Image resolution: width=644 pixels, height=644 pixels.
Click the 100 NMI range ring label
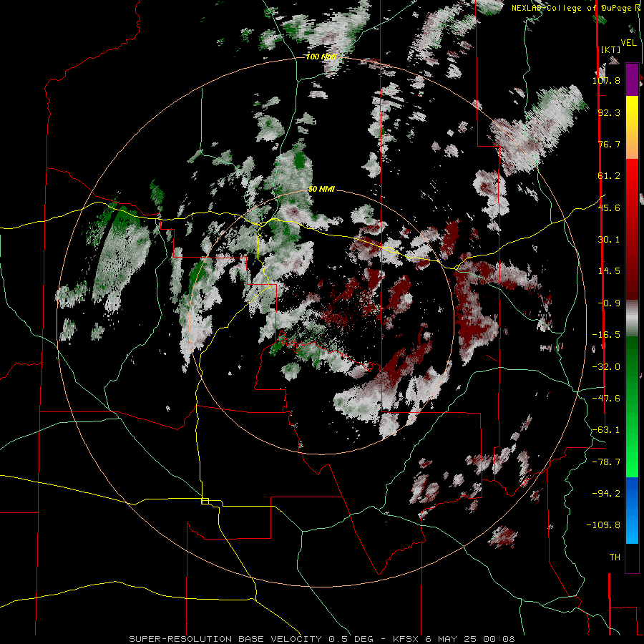[x=321, y=57]
